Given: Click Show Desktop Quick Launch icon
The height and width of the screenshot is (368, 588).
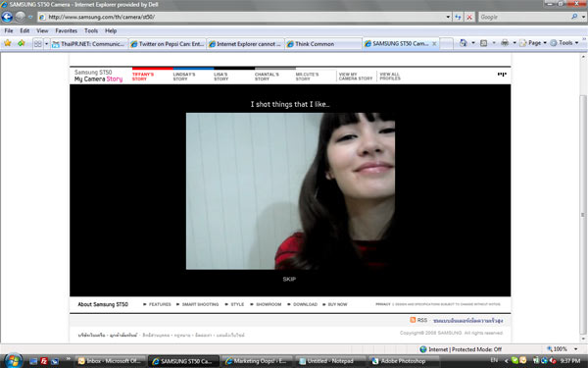Looking at the screenshot, I should click(33, 361).
